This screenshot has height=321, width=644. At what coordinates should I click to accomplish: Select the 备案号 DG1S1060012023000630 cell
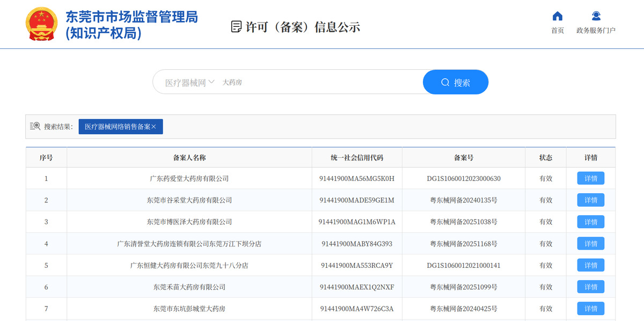pyautogui.click(x=463, y=178)
